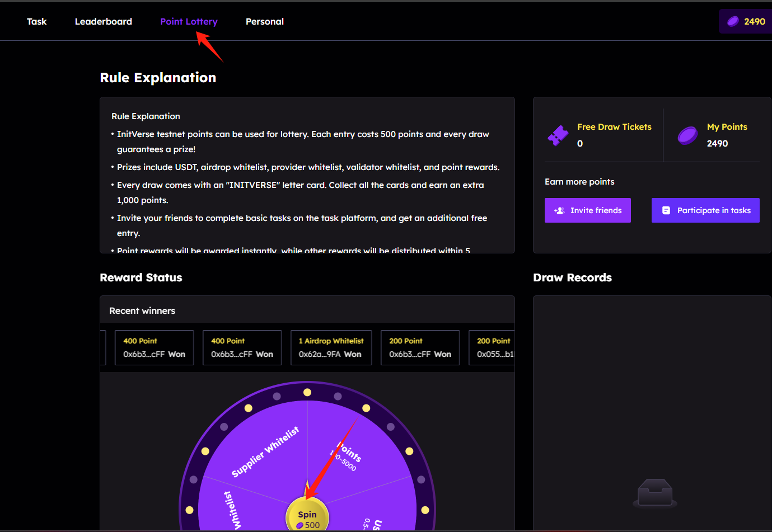Click the purple coin icon in top bar
The image size is (772, 532).
[733, 21]
